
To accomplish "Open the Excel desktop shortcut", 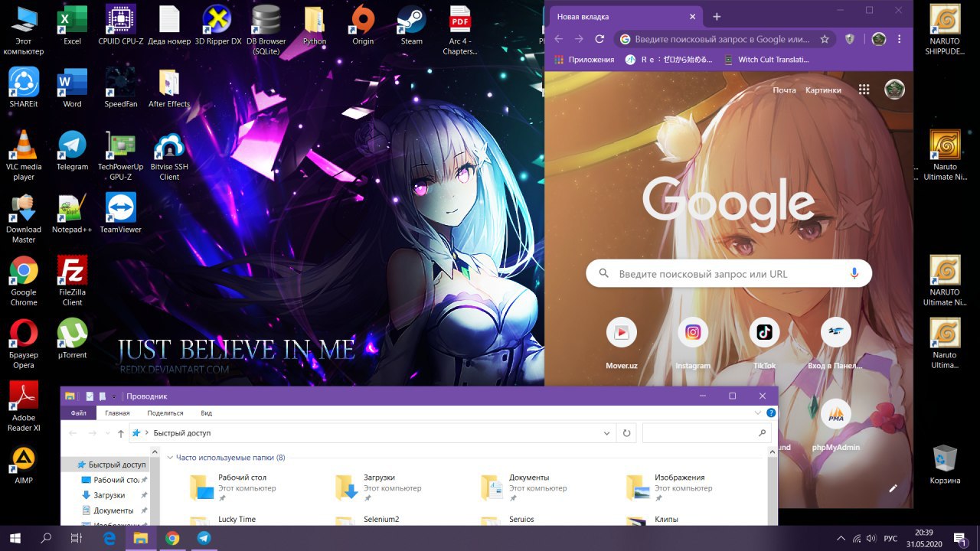I will [x=72, y=26].
